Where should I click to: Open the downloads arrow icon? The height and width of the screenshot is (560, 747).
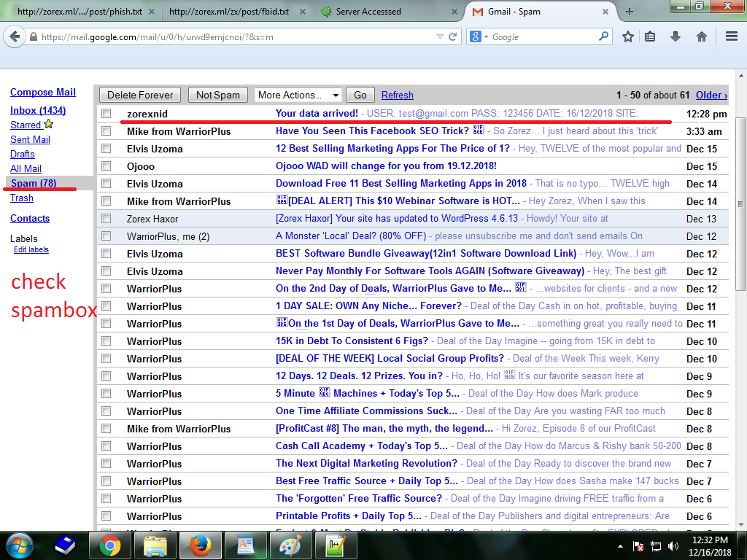pyautogui.click(x=675, y=36)
